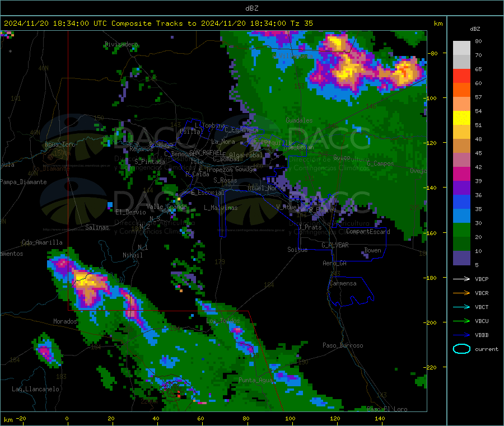
Task: Select the Salinas map label
Action: (97, 227)
